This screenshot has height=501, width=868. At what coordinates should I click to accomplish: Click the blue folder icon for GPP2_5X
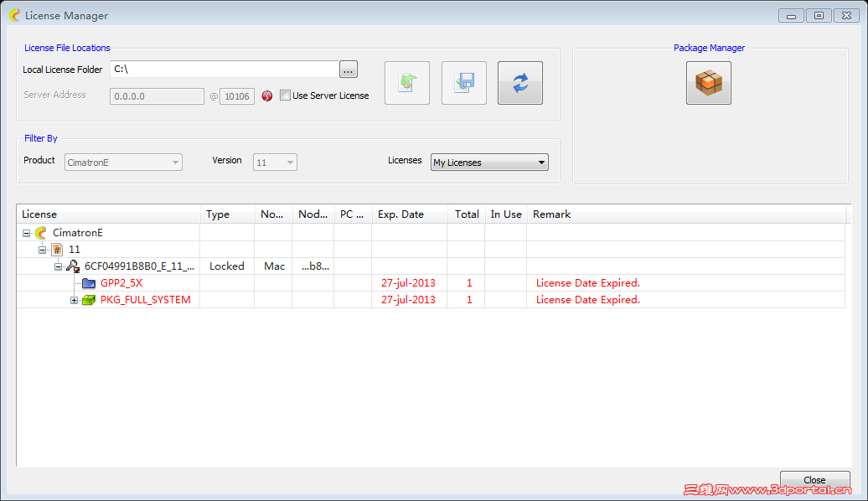click(x=89, y=283)
